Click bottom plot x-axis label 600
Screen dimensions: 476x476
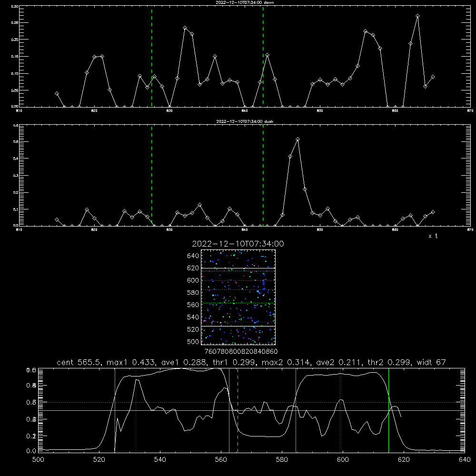(x=343, y=460)
